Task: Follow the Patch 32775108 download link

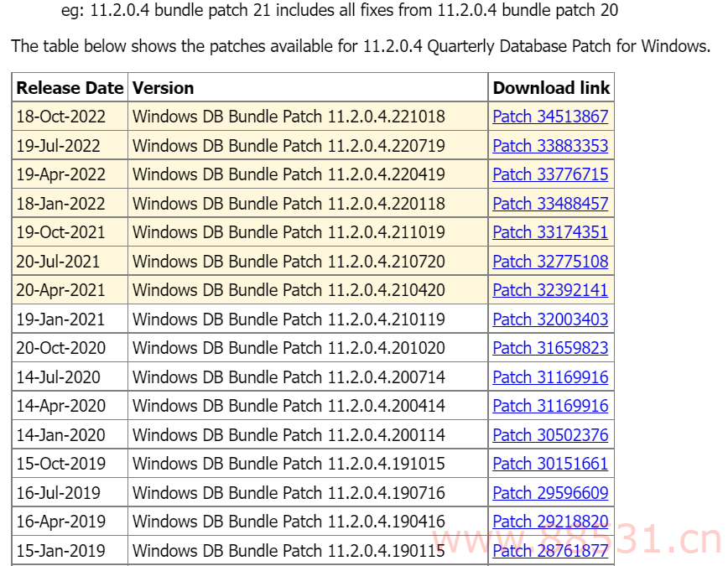Action: click(550, 262)
